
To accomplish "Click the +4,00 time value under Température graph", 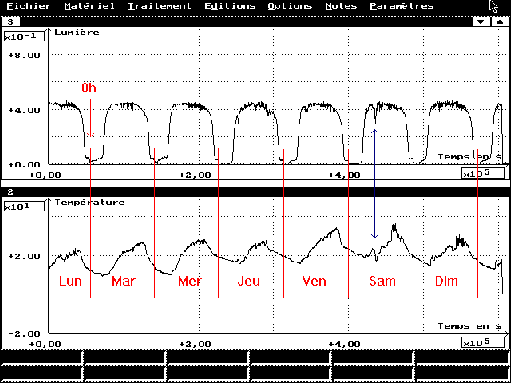I will coord(344,344).
